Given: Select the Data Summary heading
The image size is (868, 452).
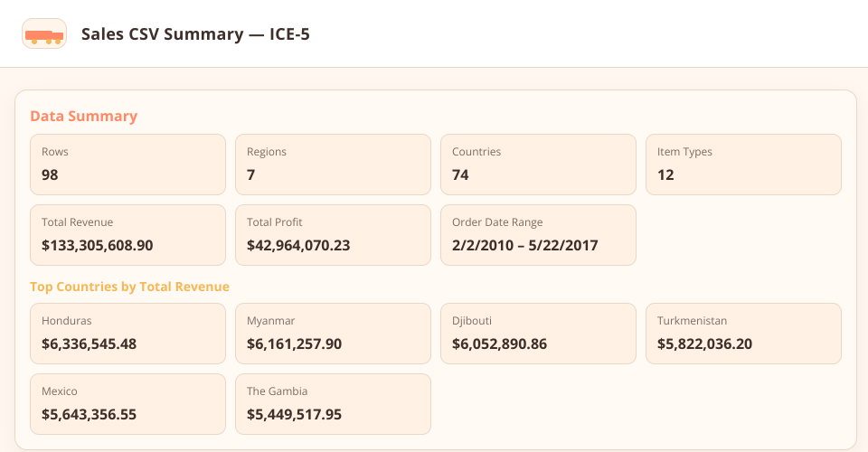Looking at the screenshot, I should [83, 116].
